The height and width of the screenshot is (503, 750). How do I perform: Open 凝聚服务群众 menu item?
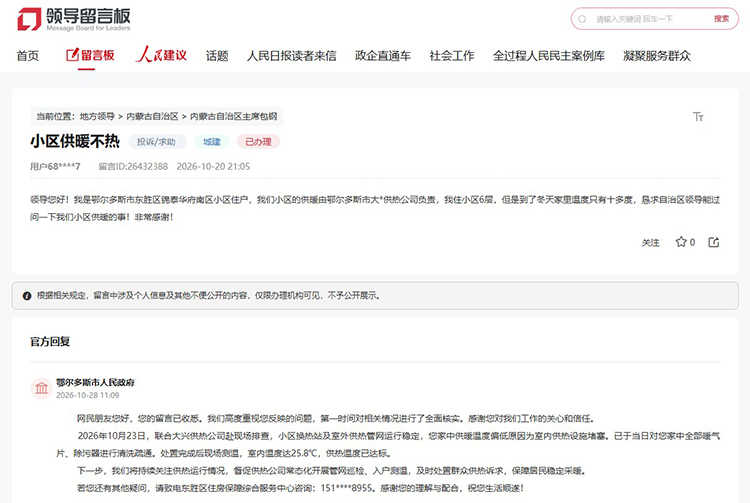657,56
